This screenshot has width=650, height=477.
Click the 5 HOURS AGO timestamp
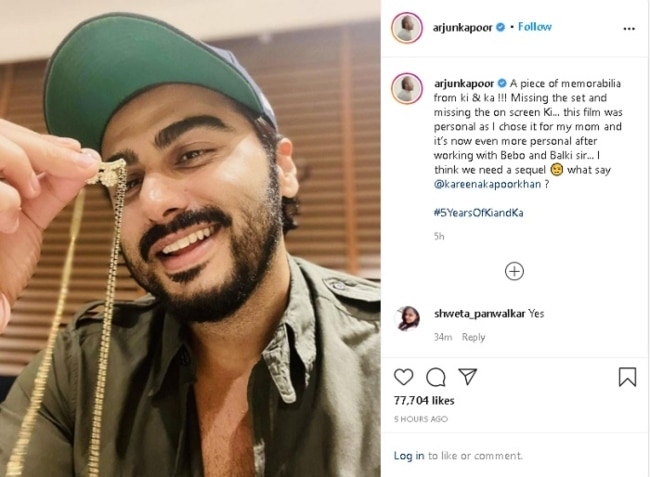point(421,419)
